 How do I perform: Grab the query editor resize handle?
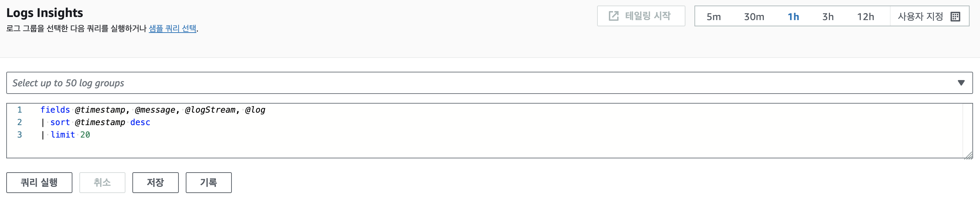[968, 155]
